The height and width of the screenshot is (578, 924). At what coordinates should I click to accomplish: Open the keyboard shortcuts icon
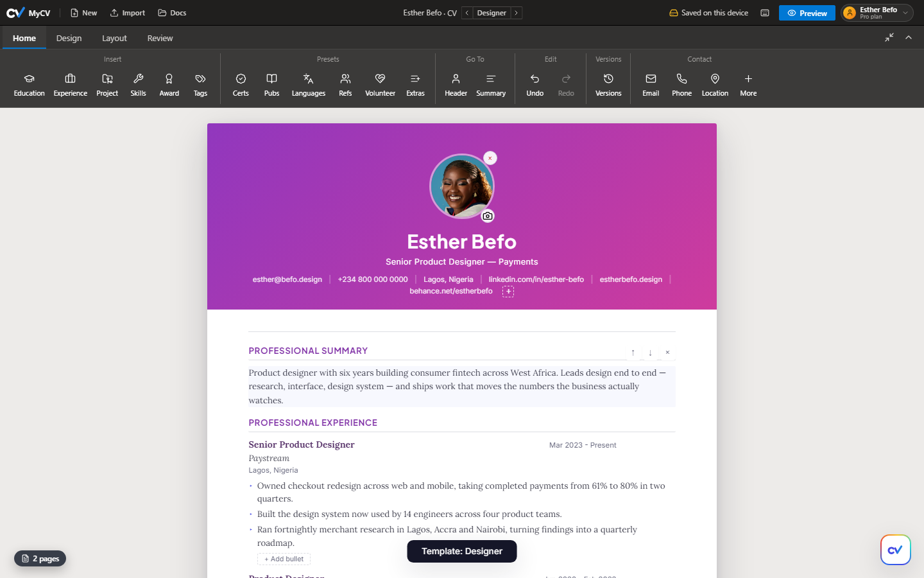point(765,13)
